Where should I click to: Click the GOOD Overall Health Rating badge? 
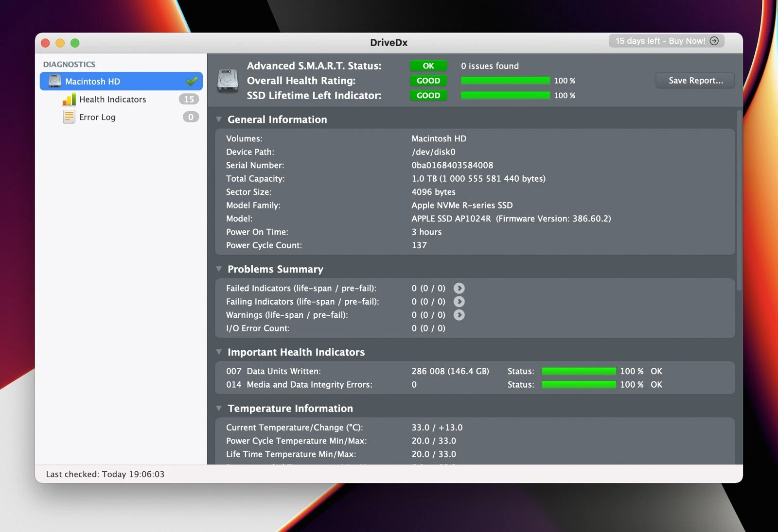click(428, 81)
